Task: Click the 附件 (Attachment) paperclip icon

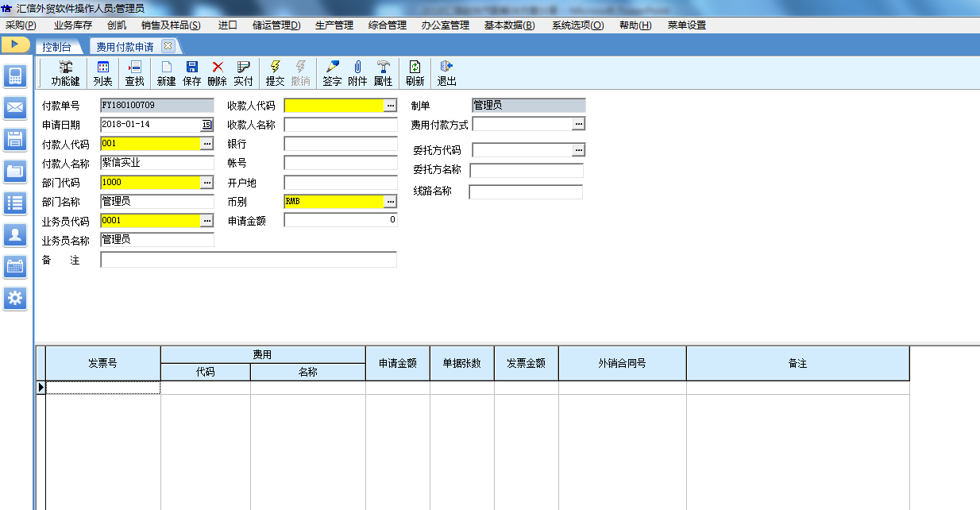Action: pos(357,68)
